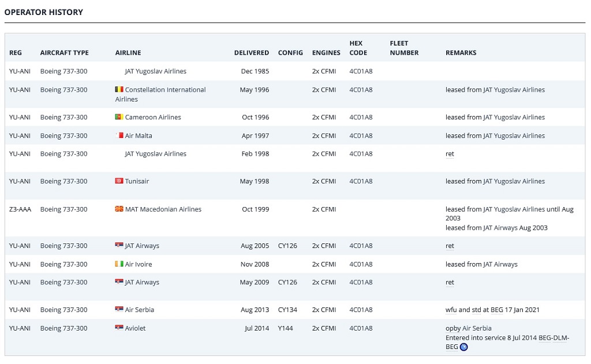This screenshot has height=364, width=591.
Task: Click the CY126 config in the May 2009 row
Action: 287,282
